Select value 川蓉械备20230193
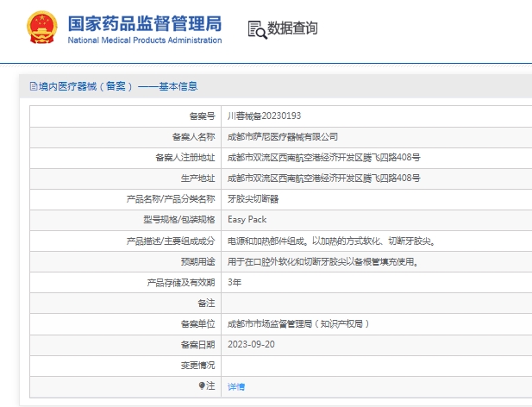 pos(264,116)
